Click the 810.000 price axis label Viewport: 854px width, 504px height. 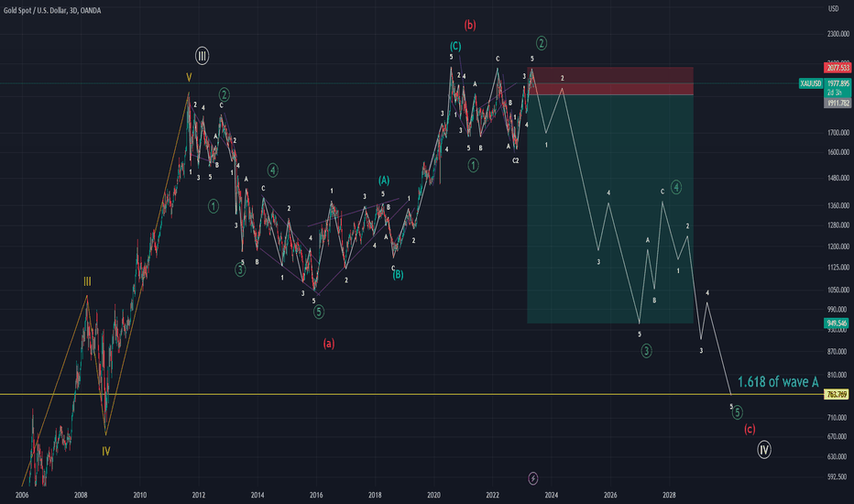coord(838,375)
